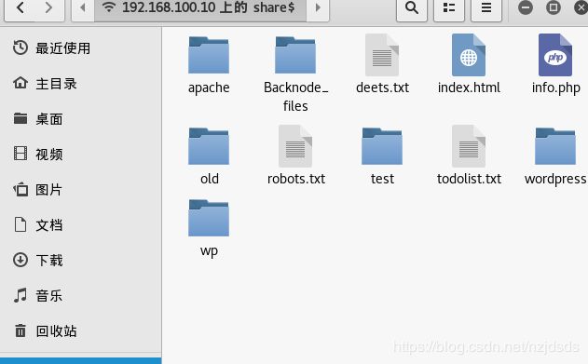
Task: Click the wordpress name label
Action: coord(555,180)
